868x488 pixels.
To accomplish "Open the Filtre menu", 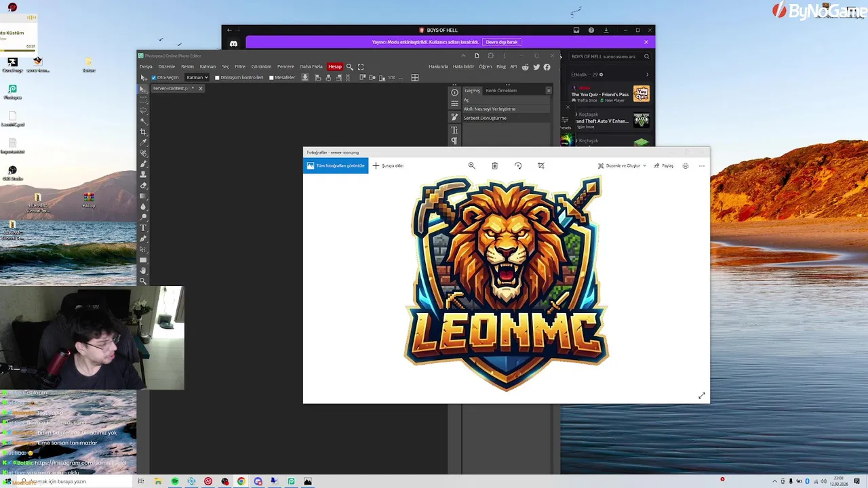I will (x=240, y=66).
